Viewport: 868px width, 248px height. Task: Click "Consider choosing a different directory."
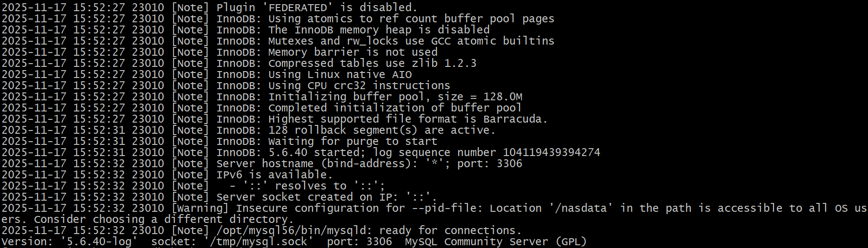164,220
